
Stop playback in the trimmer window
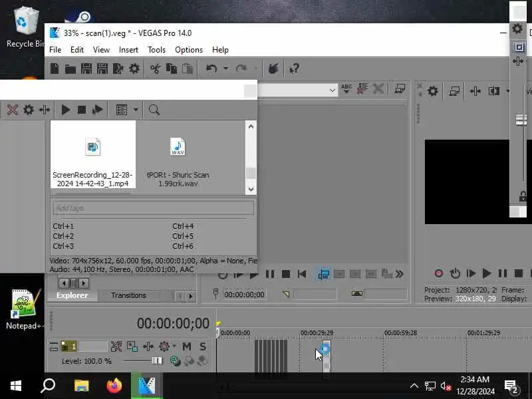pyautogui.click(x=286, y=274)
